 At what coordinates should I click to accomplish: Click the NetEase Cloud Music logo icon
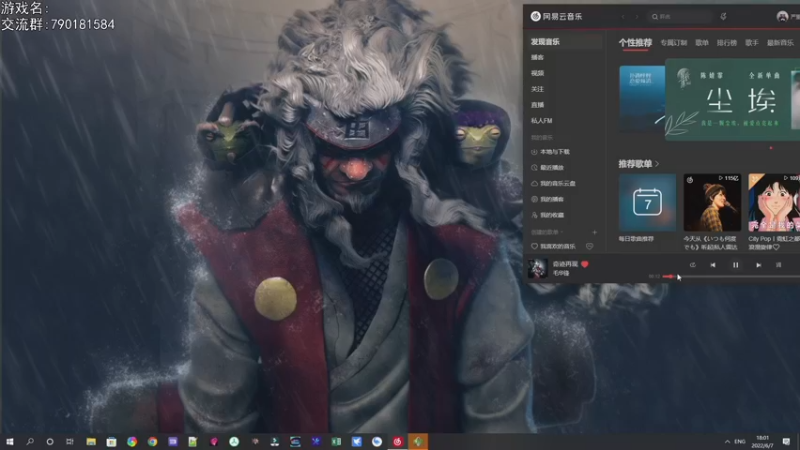(535, 16)
